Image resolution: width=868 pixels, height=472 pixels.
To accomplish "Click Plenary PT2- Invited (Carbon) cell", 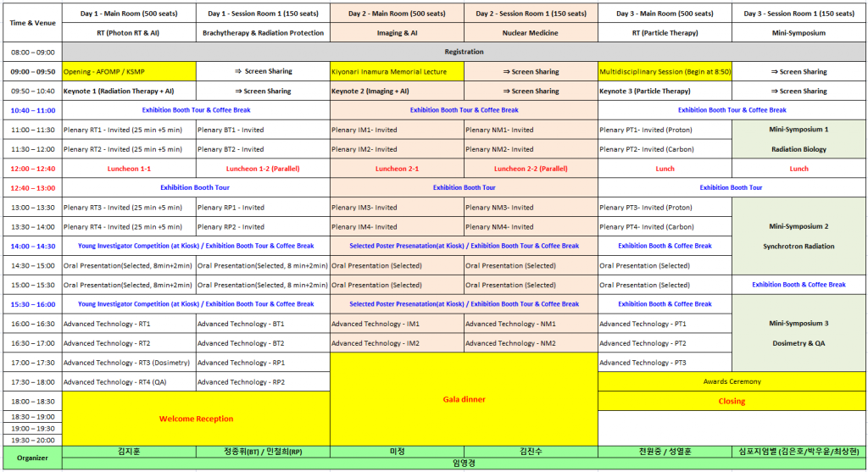I will click(x=665, y=149).
